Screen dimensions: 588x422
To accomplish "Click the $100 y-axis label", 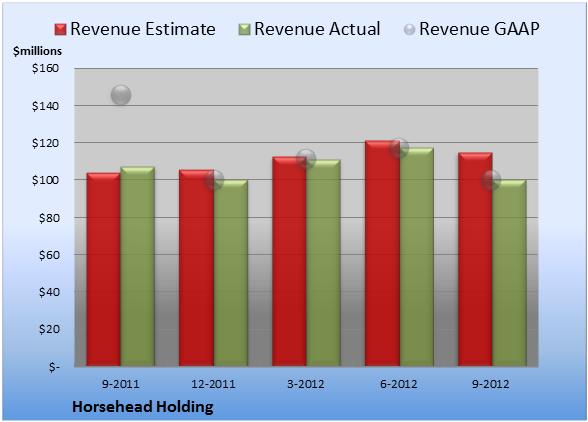I will (45, 180).
